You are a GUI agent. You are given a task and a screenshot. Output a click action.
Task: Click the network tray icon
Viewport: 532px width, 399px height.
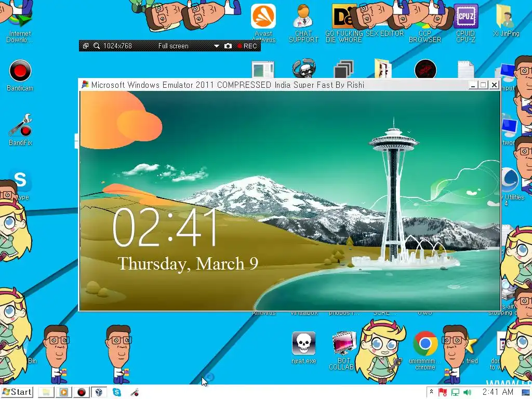[455, 393]
